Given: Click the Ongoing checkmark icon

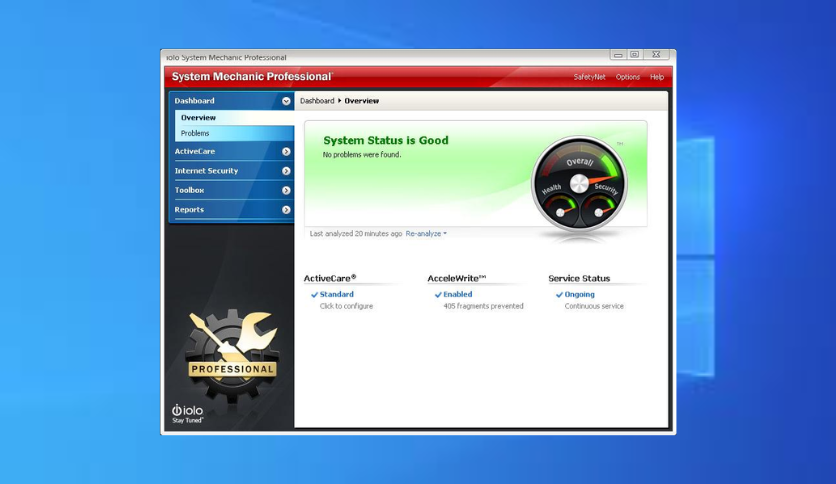Looking at the screenshot, I should [559, 295].
